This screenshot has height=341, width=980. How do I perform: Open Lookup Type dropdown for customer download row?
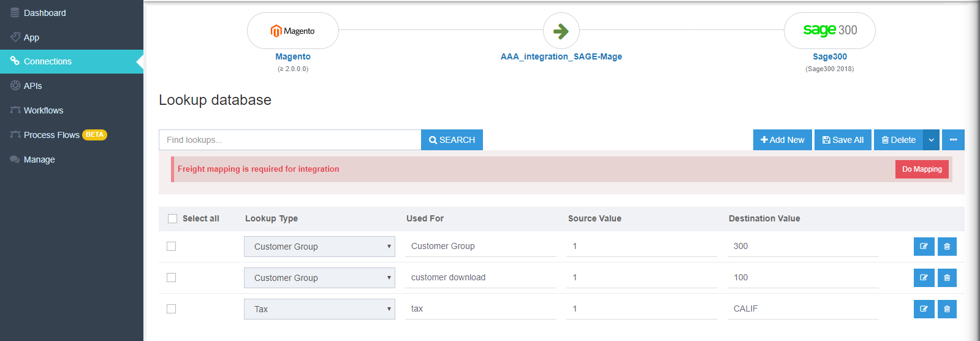[x=319, y=278]
